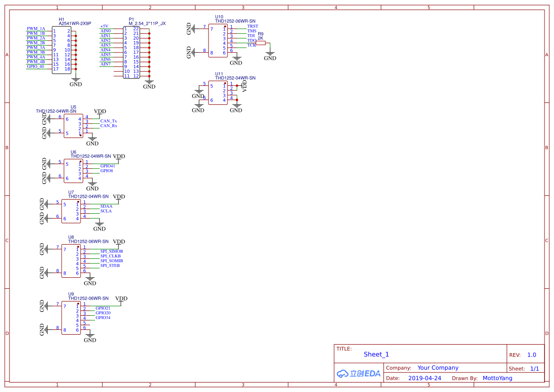
Task: Click the SDAA net label on U7
Action: (107, 206)
